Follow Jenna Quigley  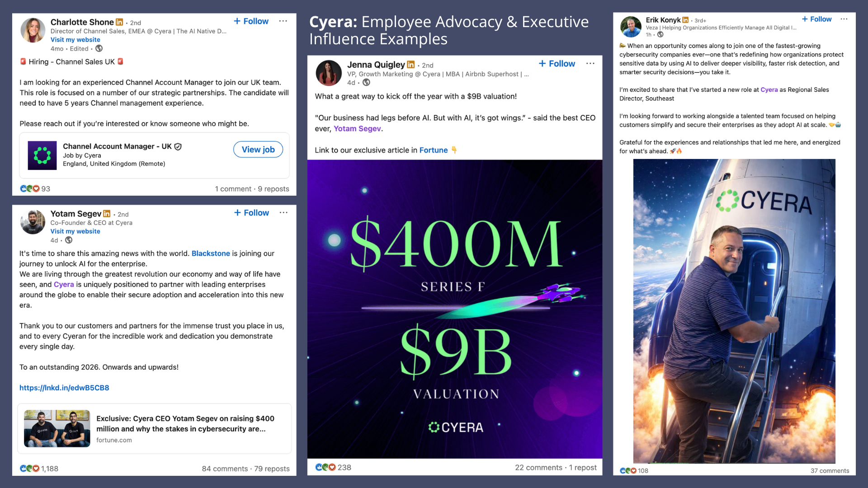point(557,64)
